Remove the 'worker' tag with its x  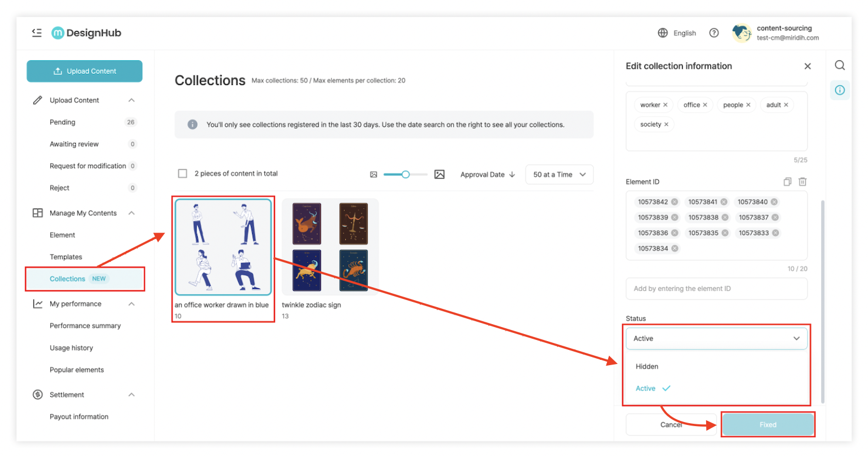coord(665,105)
